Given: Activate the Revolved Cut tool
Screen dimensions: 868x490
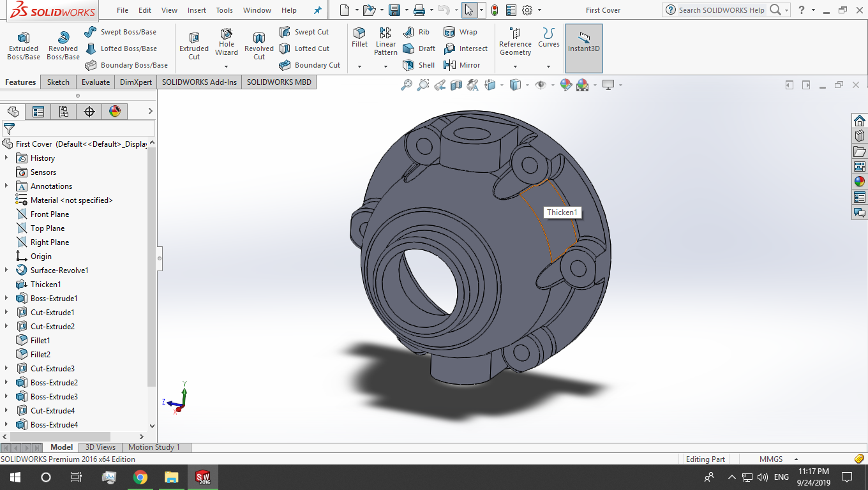Looking at the screenshot, I should [x=259, y=46].
